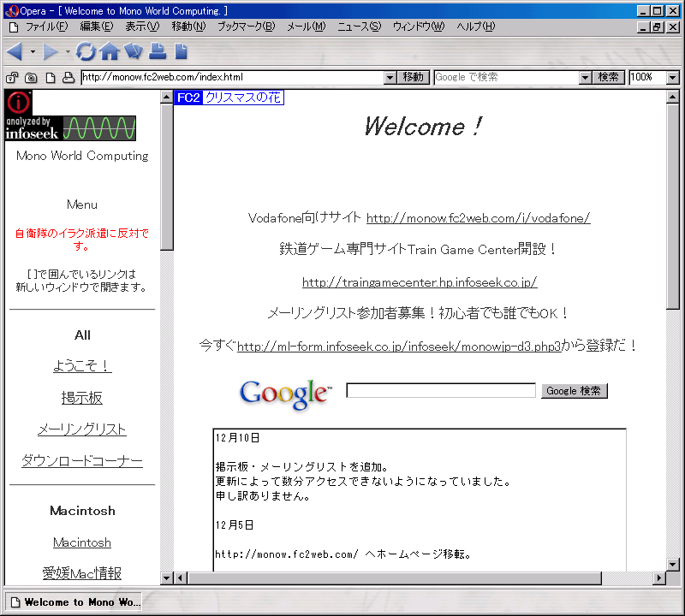Click the main frame vertical scrollbar thumb

(x=673, y=206)
